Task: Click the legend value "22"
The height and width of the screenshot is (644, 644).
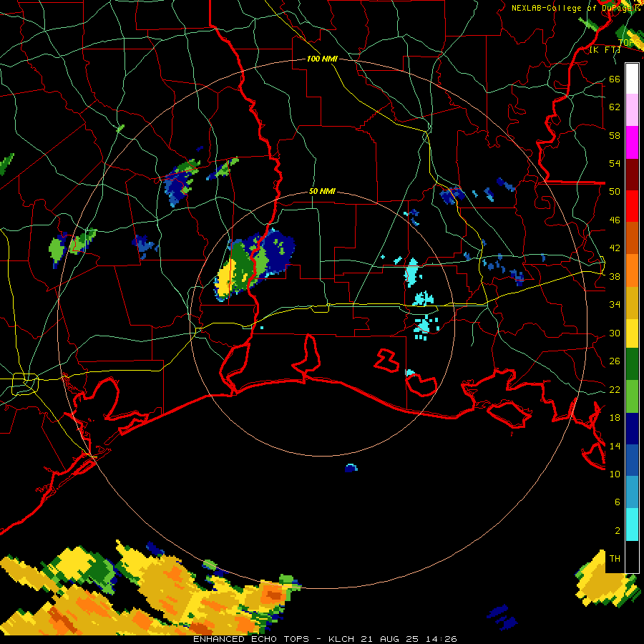Action: point(615,390)
